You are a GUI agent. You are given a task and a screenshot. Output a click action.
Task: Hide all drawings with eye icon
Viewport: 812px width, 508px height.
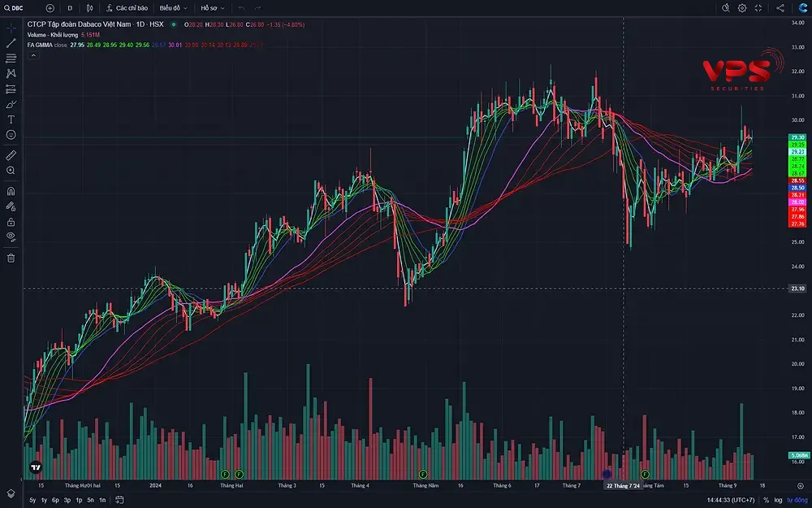[x=11, y=237]
